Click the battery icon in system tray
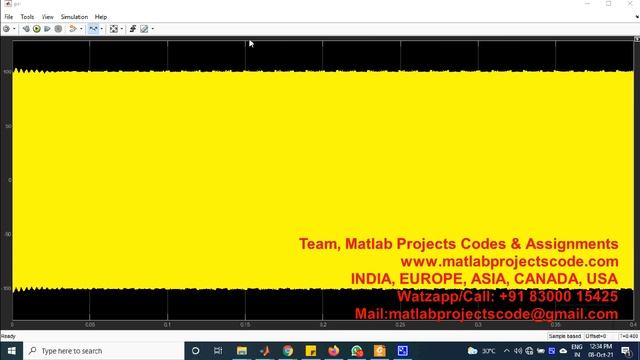This screenshot has width=640, height=360. (541, 351)
